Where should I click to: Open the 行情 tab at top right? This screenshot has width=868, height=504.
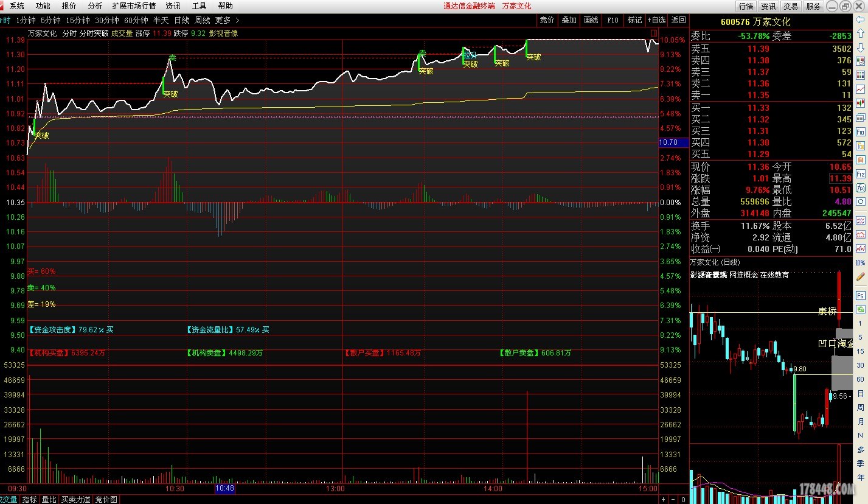746,6
